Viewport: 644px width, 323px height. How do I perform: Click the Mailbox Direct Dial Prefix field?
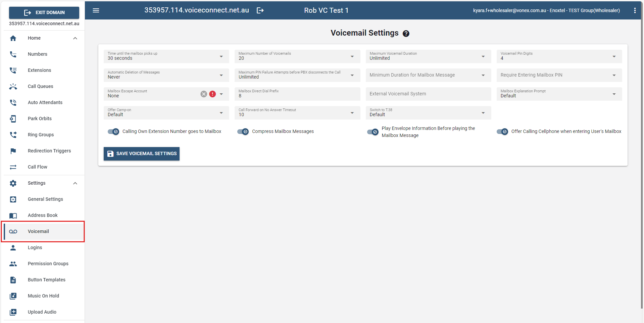coord(297,94)
